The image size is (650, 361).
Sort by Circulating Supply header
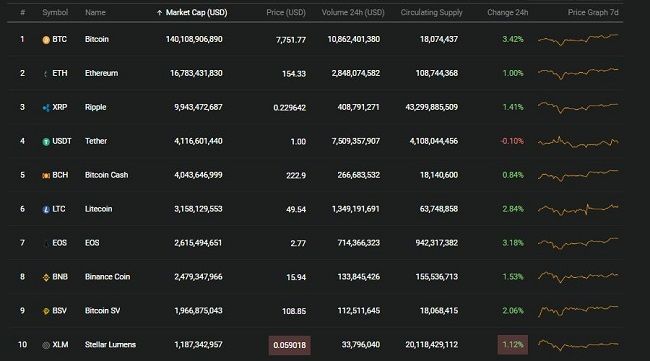tap(431, 12)
